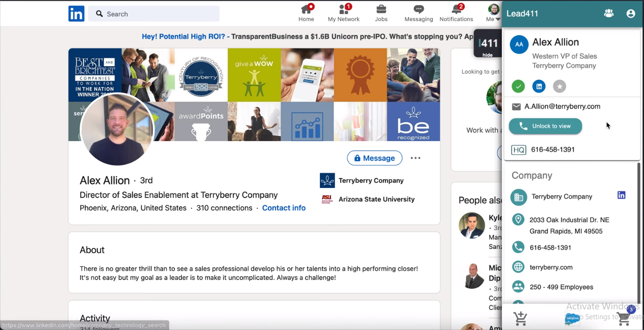Open the Lead411 account profile icon
644x330 pixels.
click(631, 14)
